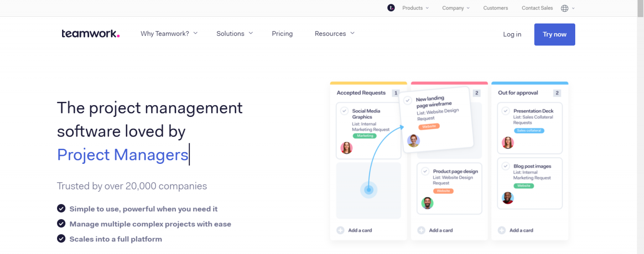The height and width of the screenshot is (254, 644).
Task: Select Customers in the top navigation
Action: click(x=496, y=8)
